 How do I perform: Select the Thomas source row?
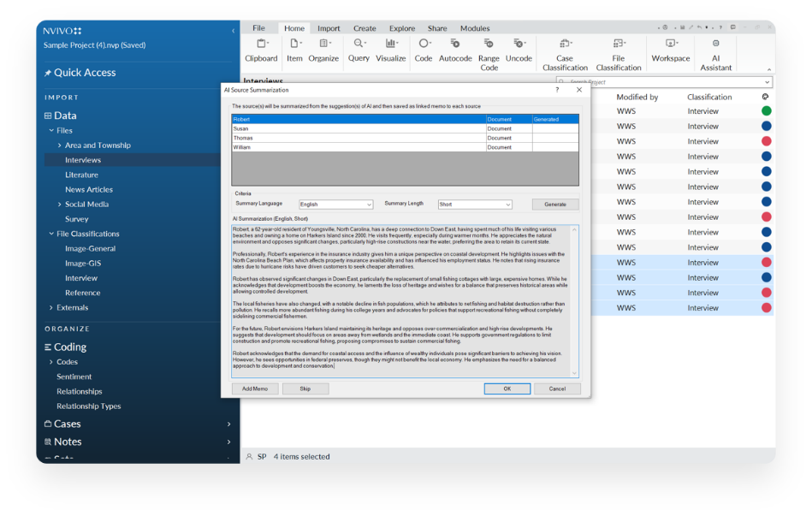click(x=405, y=138)
